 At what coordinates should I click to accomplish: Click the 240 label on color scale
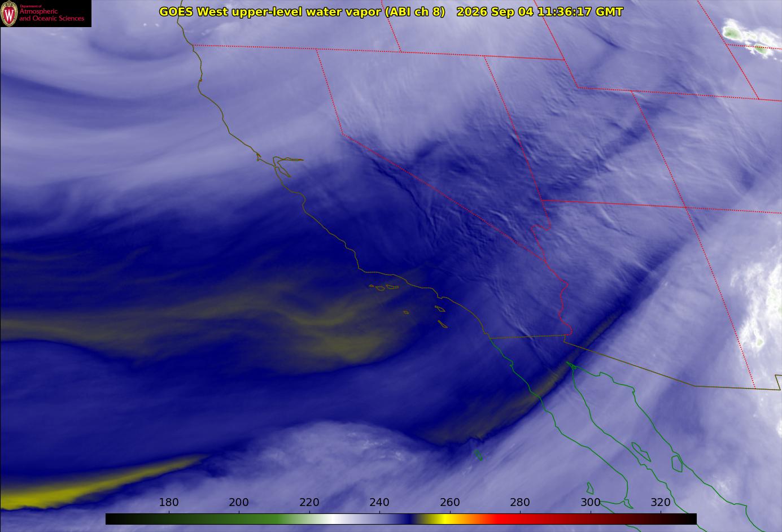click(379, 502)
